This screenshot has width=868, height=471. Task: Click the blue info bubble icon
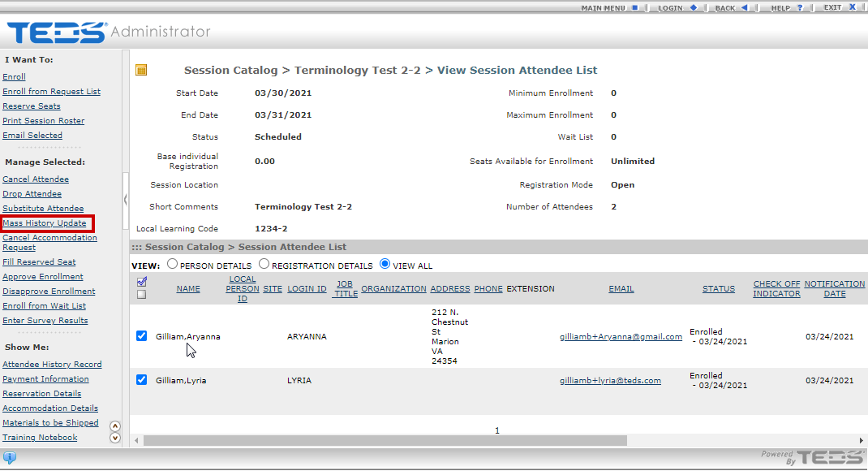coord(10,457)
